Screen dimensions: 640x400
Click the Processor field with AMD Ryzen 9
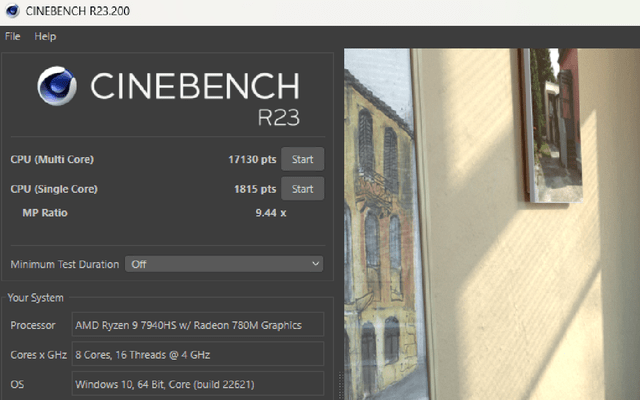coord(198,325)
